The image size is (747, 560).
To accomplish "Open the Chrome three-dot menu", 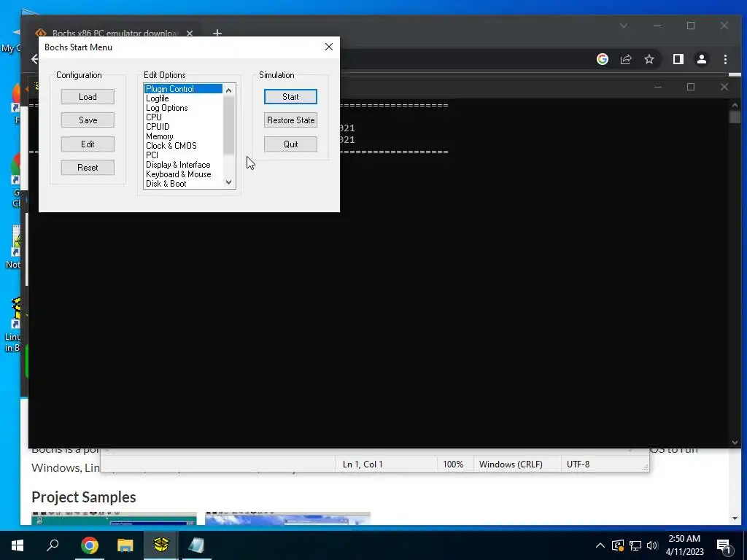I will coord(725,59).
